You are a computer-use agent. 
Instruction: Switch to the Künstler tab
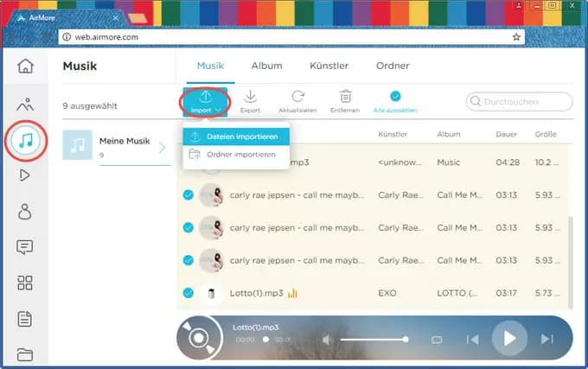[x=329, y=66]
